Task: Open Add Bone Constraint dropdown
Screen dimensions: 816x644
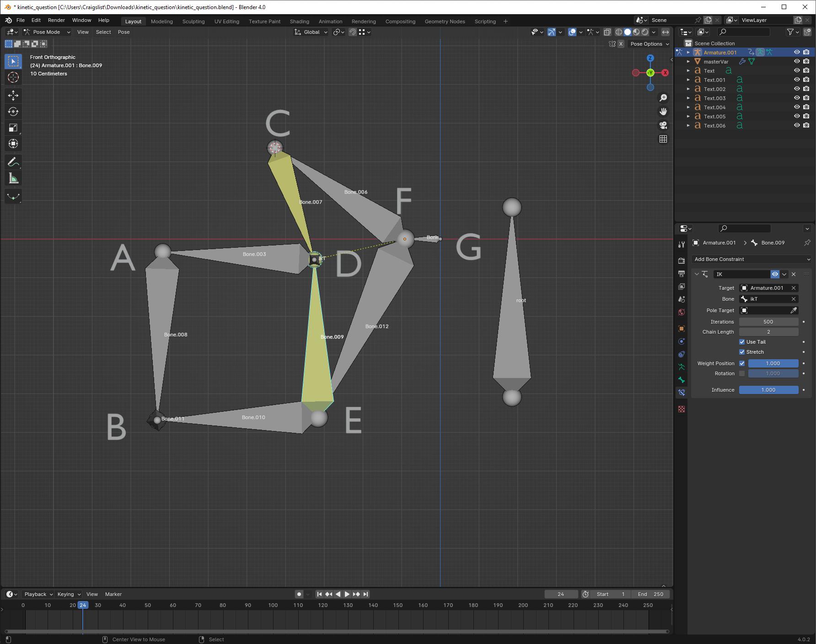Action: click(x=752, y=259)
